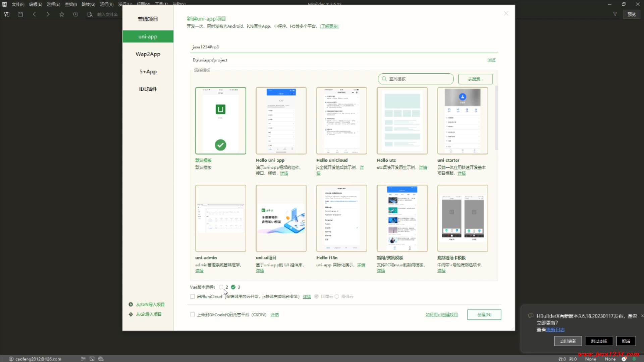Click 跳过本版 in update notification
Image resolution: width=644 pixels, height=362 pixels.
(599, 341)
